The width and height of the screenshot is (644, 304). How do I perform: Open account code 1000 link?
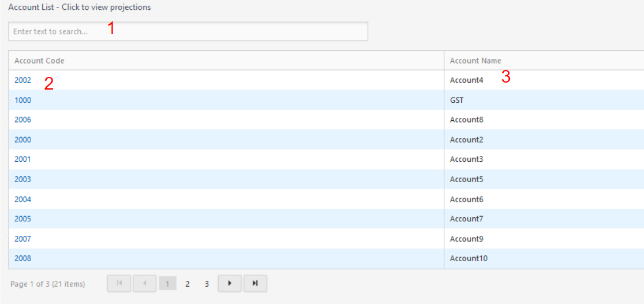pyautogui.click(x=23, y=100)
